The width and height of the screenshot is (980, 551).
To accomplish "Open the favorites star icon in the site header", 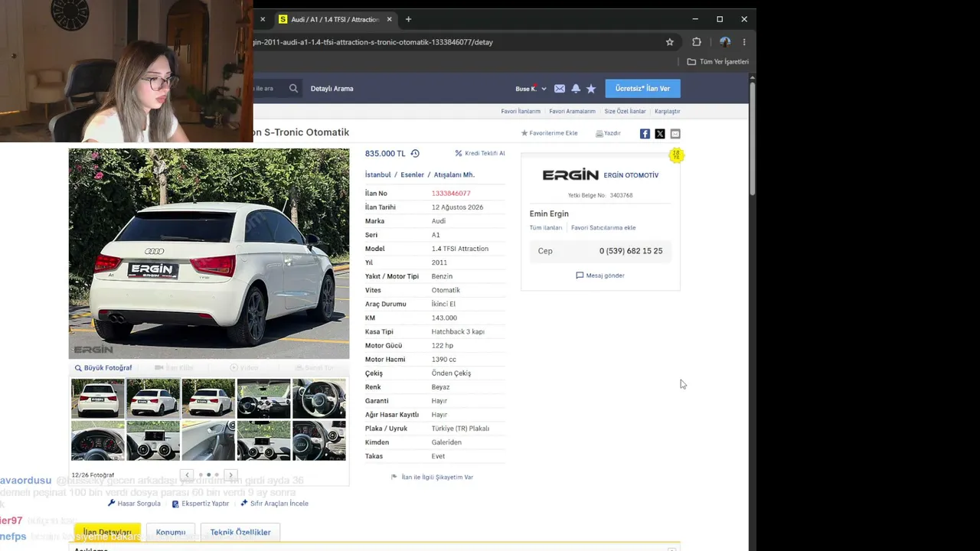I will (591, 89).
